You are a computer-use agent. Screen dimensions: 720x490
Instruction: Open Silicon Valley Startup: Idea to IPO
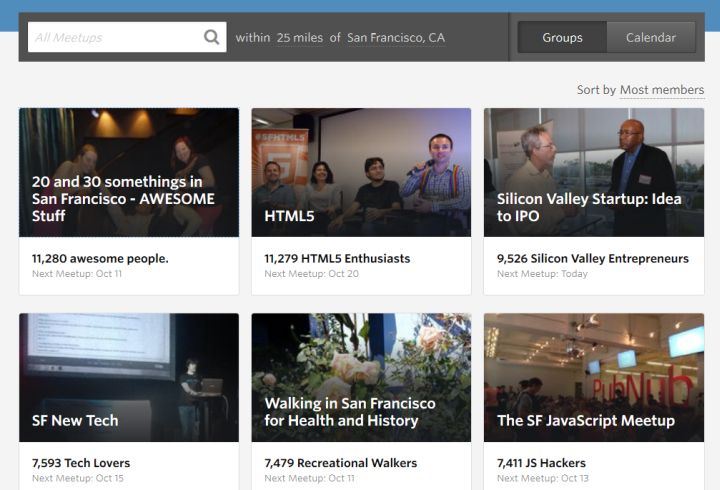pyautogui.click(x=593, y=172)
